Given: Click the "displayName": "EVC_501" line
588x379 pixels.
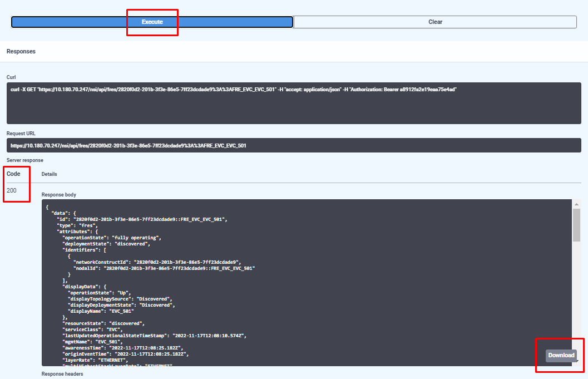Looking at the screenshot, I should 101,311.
